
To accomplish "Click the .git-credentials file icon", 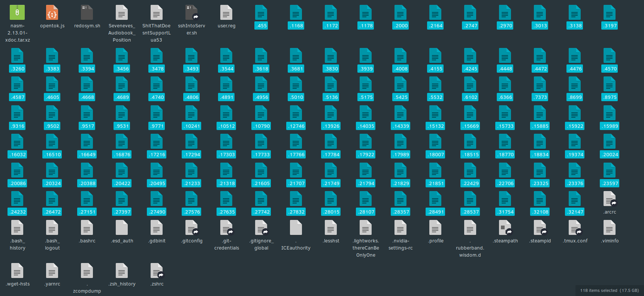I will click(x=227, y=227).
